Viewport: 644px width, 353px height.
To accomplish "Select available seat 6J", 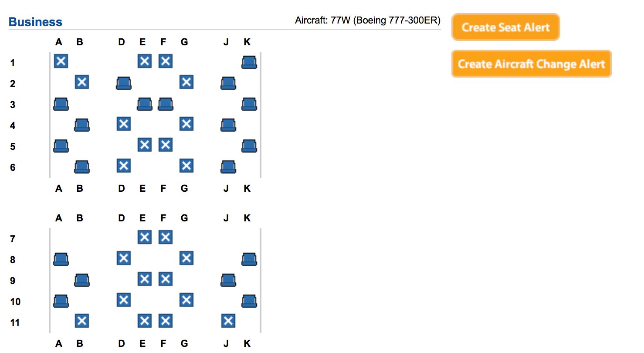I will 228,167.
